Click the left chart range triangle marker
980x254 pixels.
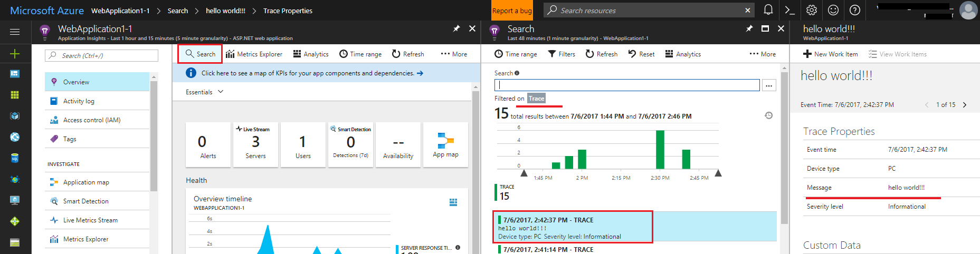click(x=524, y=173)
